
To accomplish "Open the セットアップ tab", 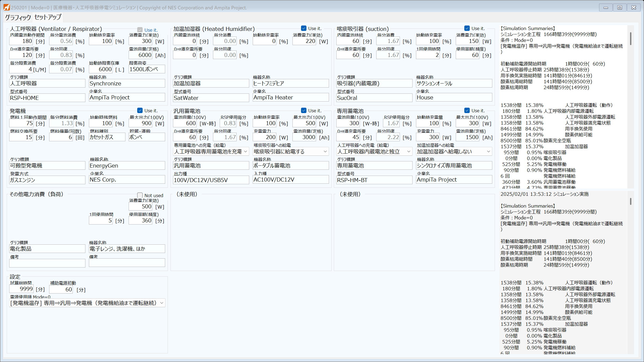I will coord(48,17).
